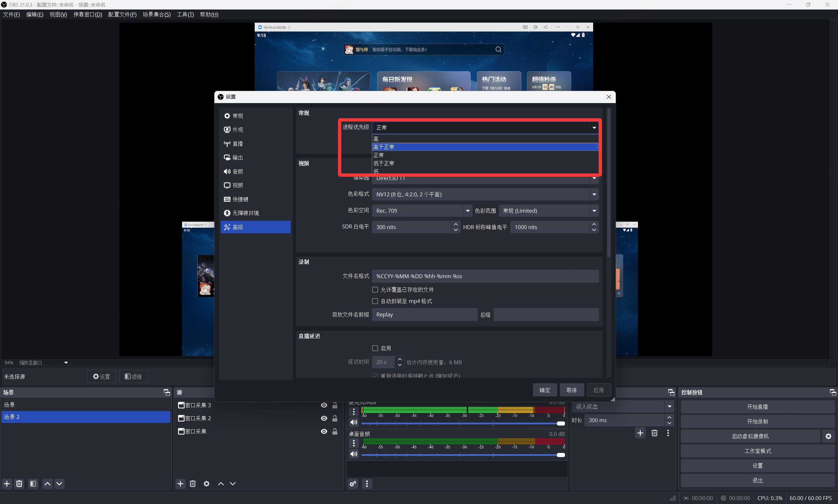This screenshot has width=838, height=504.
Task: Mute the 桌面音频 speaker icon
Action: coord(354,454)
